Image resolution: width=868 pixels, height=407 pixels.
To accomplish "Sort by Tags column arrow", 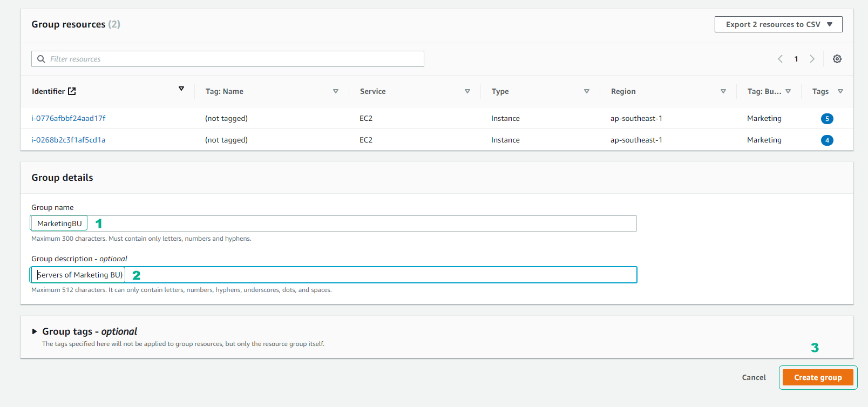I will (840, 91).
